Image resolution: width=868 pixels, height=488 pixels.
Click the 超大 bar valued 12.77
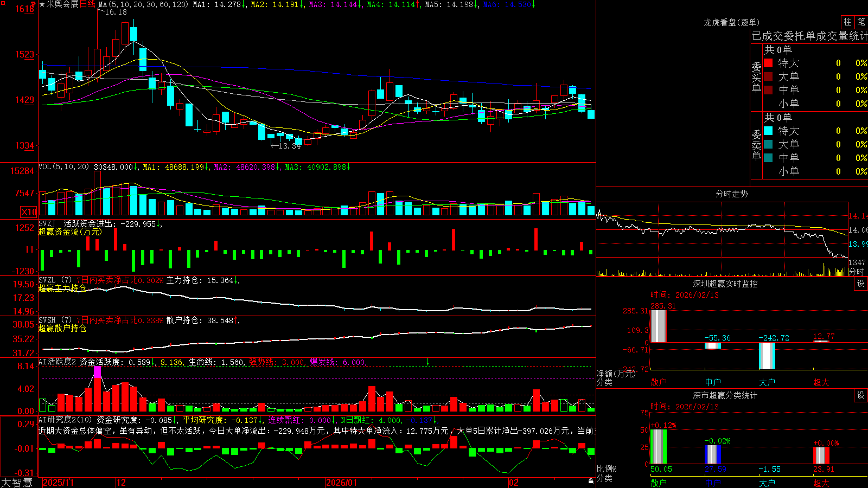click(x=821, y=342)
